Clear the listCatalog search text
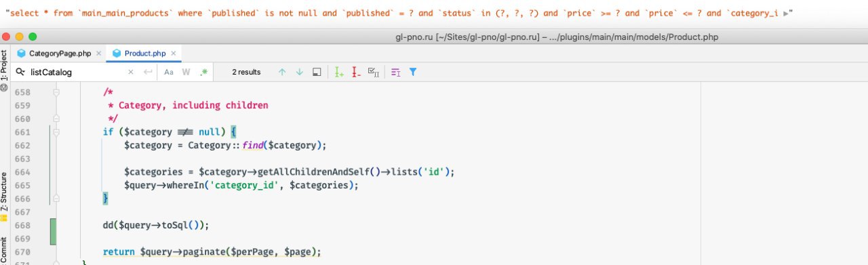The image size is (868, 265). pos(131,72)
